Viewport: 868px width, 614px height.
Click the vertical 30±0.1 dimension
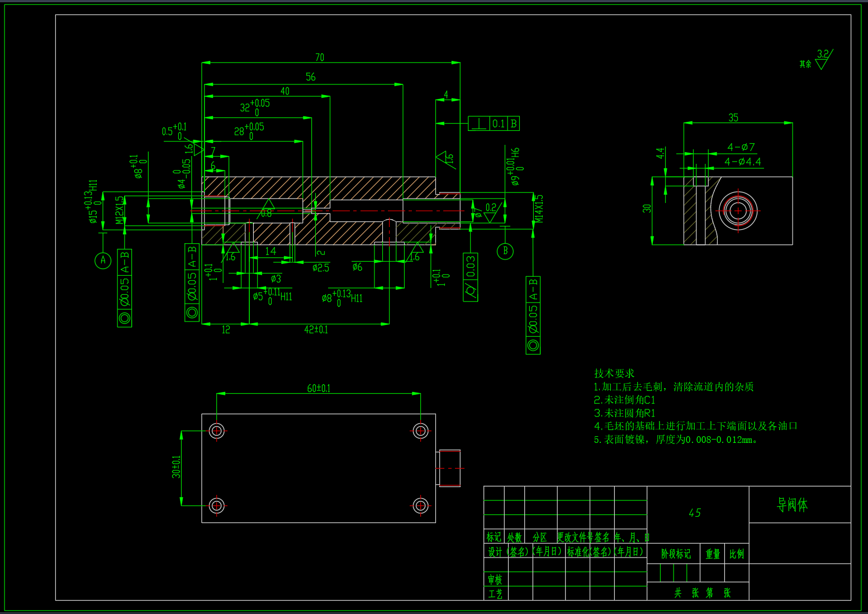coord(176,466)
